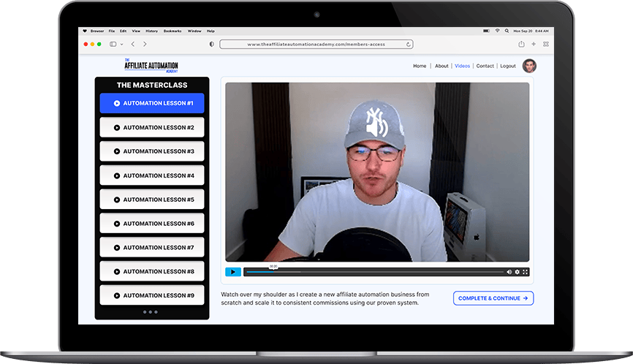Open video settings gear icon

[x=518, y=272]
